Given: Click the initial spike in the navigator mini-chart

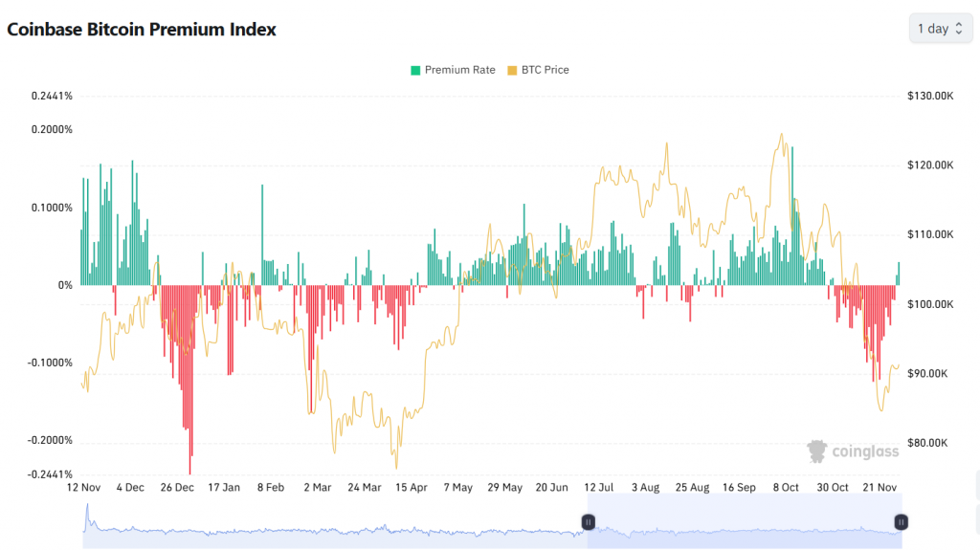Looking at the screenshot, I should click(88, 510).
